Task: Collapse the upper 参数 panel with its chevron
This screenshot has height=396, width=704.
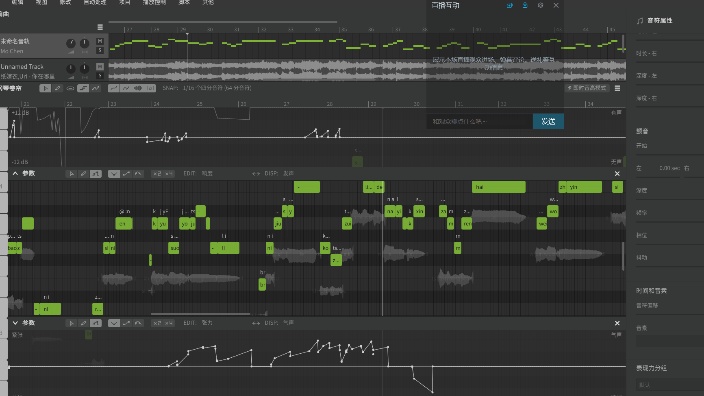Action: click(15, 173)
